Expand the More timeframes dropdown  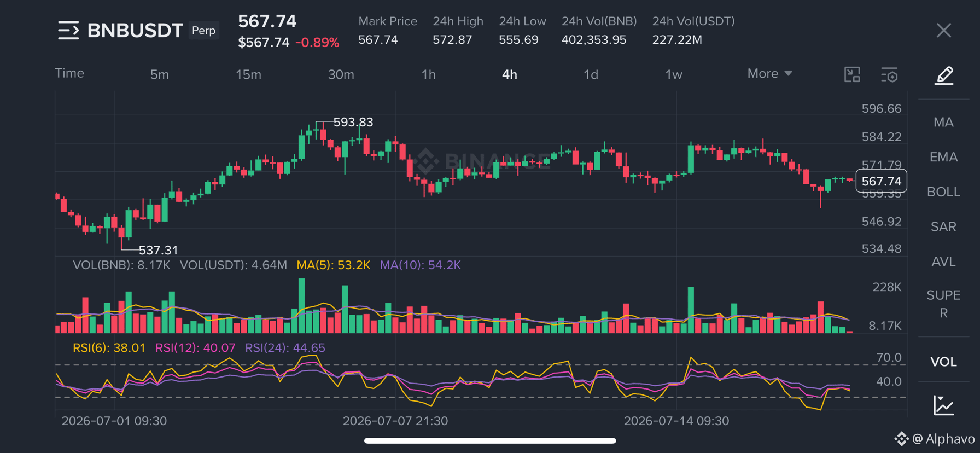[x=769, y=73]
